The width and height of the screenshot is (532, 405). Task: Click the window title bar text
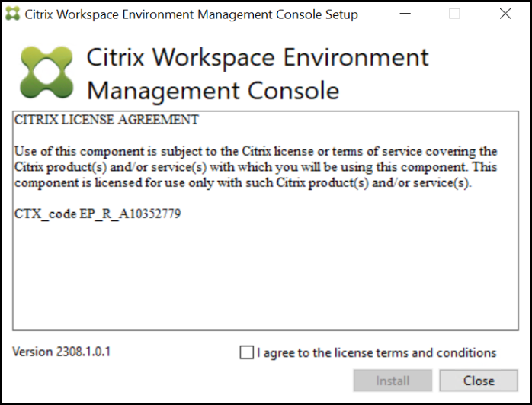191,14
